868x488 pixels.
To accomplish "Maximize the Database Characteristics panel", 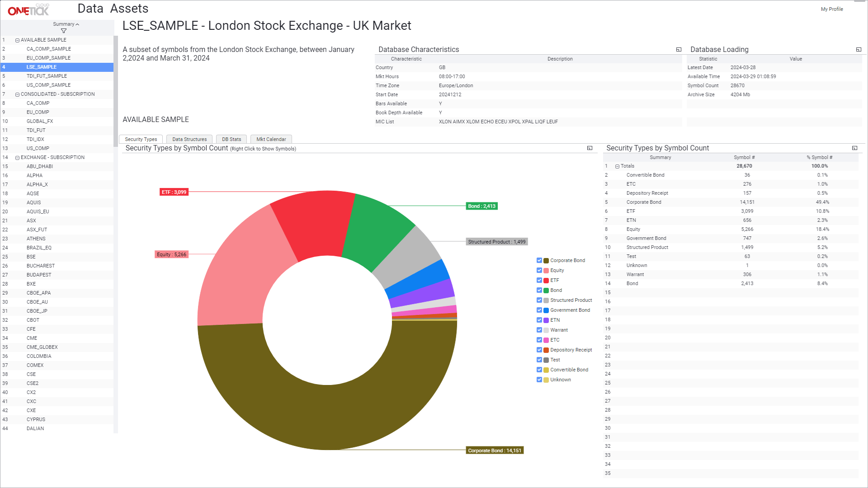I will (x=679, y=50).
